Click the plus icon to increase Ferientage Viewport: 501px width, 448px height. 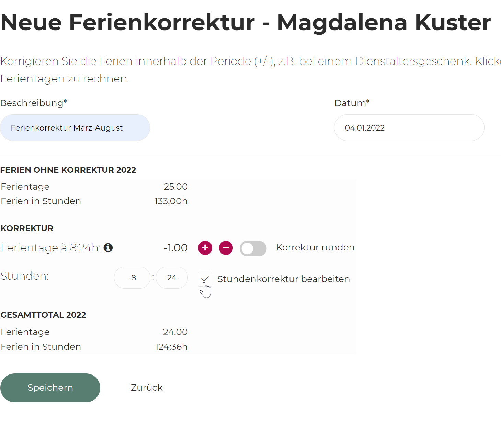[x=205, y=248]
